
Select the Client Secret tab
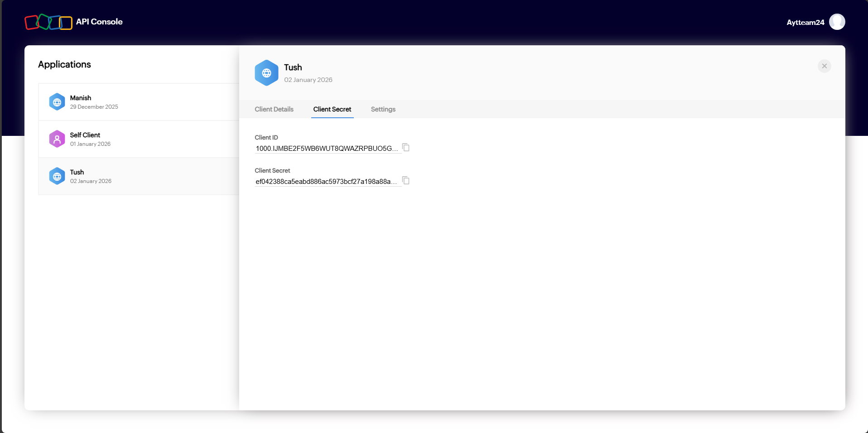332,109
